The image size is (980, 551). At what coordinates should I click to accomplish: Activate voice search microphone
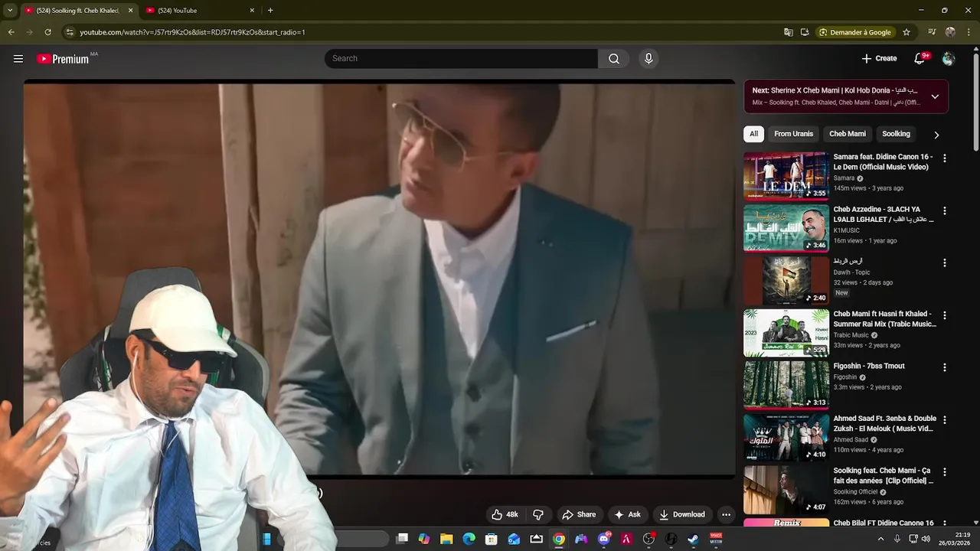(x=648, y=59)
